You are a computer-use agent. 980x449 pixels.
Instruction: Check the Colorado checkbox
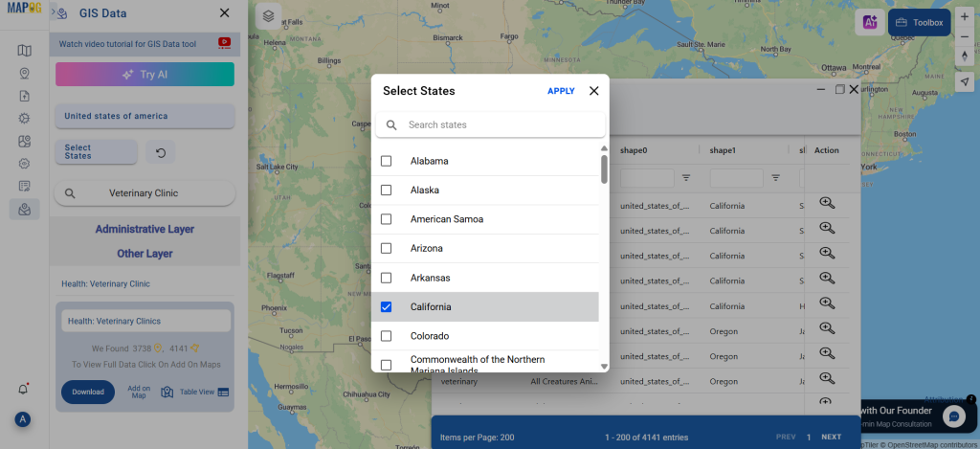click(x=387, y=336)
